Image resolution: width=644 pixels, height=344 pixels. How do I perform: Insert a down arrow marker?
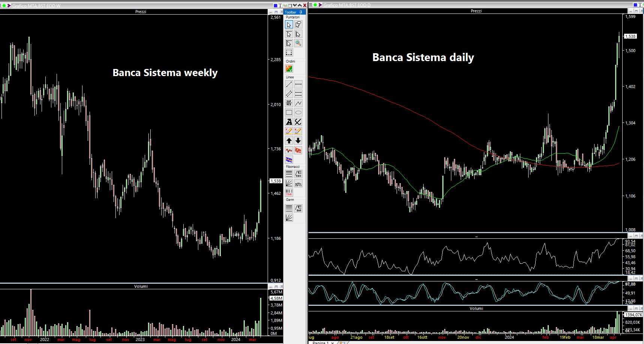point(298,141)
